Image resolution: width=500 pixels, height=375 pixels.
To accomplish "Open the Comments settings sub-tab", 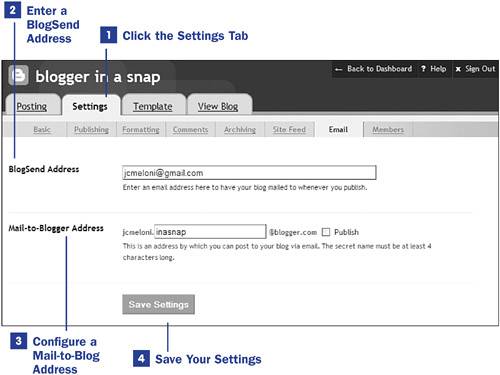I will tap(190, 129).
